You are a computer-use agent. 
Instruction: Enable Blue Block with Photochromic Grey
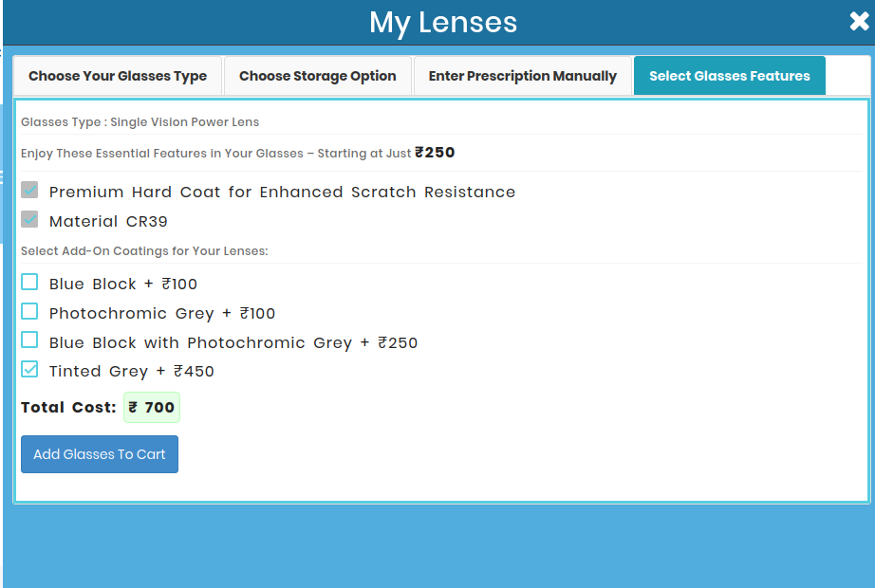29,340
